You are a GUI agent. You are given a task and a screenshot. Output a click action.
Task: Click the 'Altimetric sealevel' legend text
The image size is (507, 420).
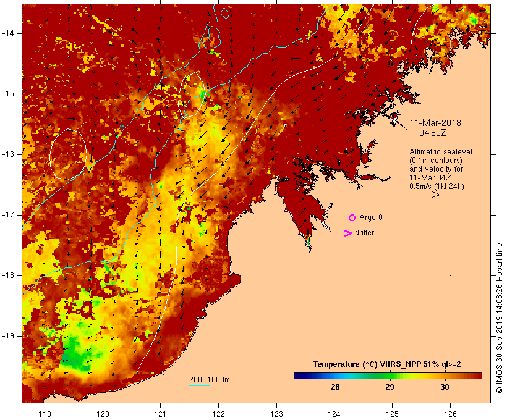tap(441, 152)
